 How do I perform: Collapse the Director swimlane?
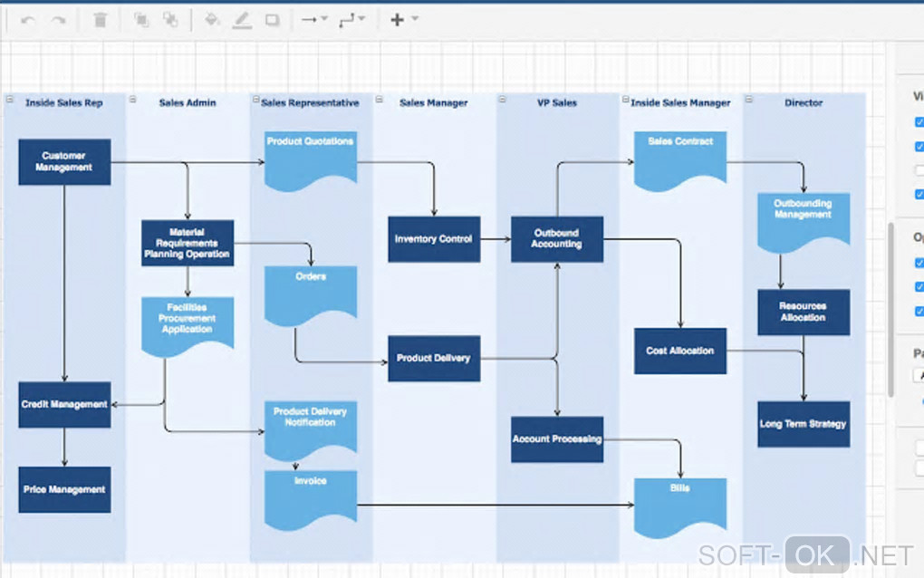tap(748, 100)
